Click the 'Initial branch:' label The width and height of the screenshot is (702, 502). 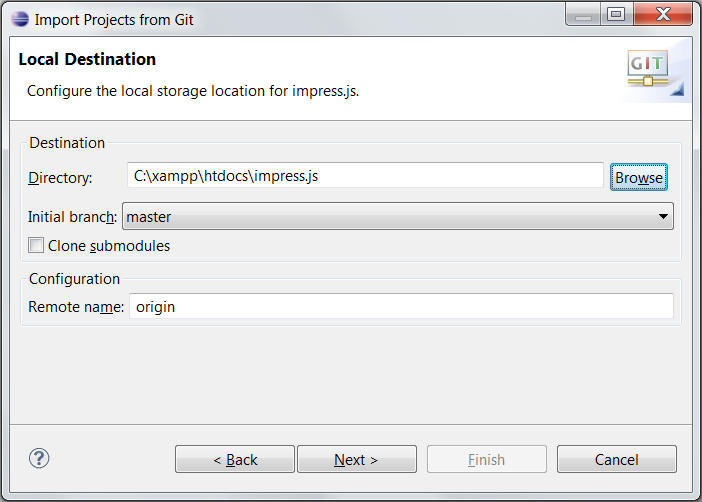[73, 217]
